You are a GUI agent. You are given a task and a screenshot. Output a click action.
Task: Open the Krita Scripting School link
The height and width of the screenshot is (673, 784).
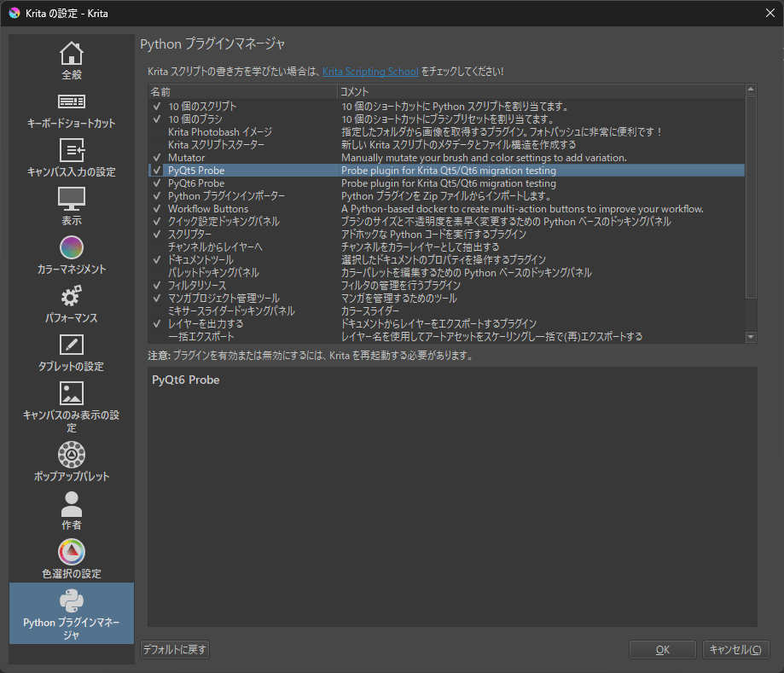370,72
